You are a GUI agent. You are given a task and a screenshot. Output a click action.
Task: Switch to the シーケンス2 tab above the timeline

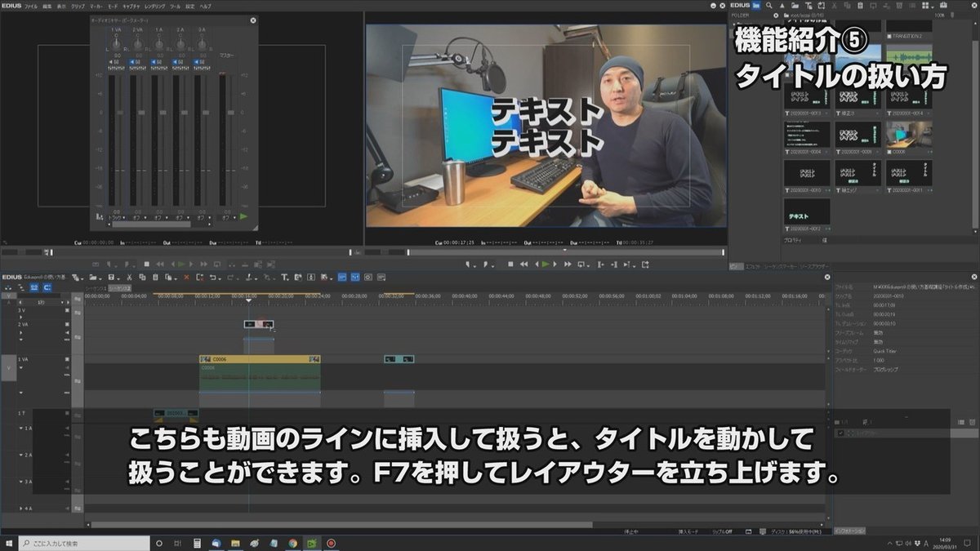pos(118,287)
